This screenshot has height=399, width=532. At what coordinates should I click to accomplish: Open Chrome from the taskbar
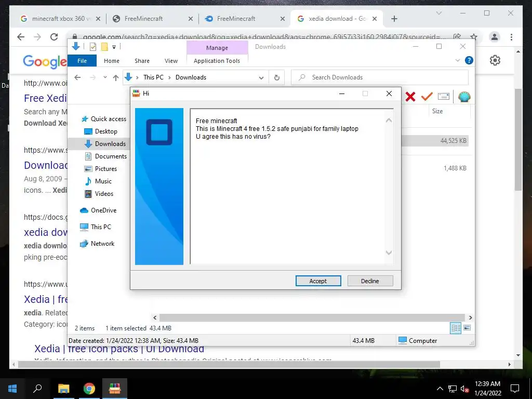(x=89, y=389)
